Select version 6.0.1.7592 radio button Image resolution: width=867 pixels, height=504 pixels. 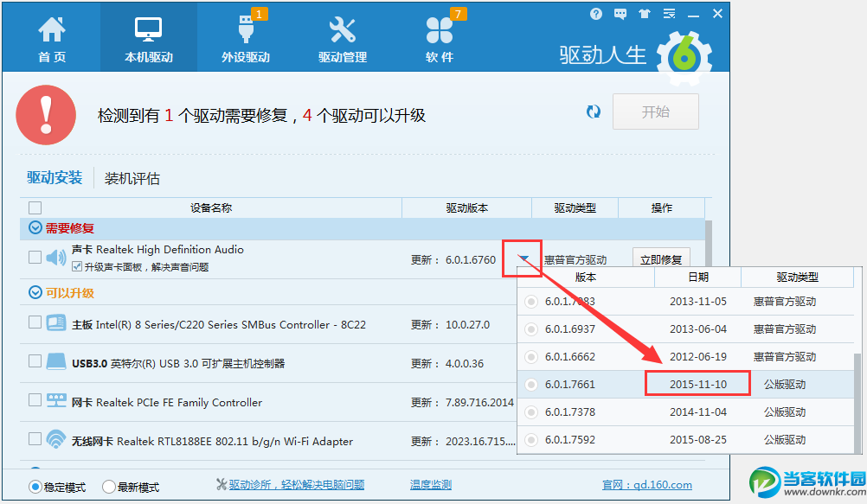(x=531, y=440)
